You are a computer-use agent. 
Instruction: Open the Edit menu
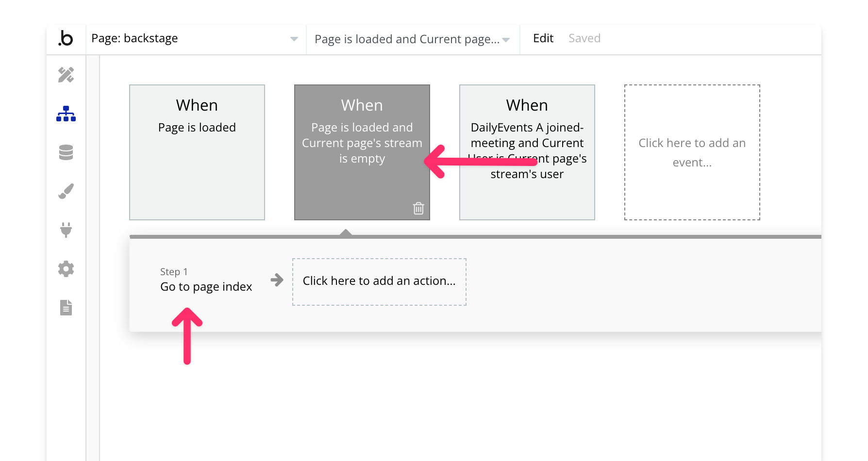pos(543,38)
